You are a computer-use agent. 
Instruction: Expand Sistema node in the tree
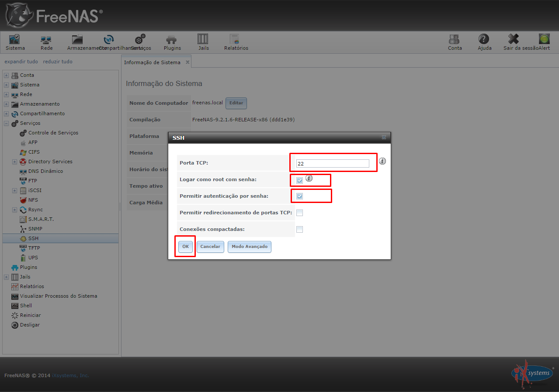(x=6, y=85)
